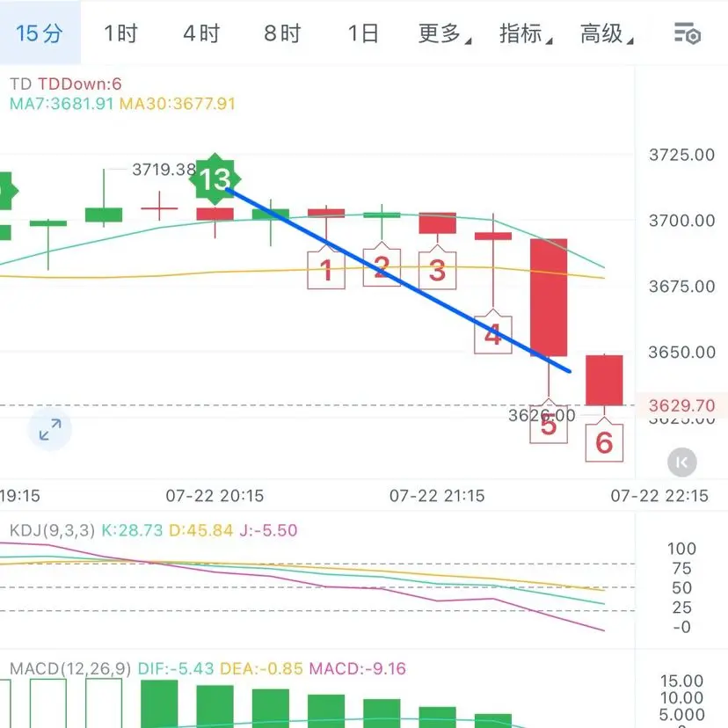
Task: Switch to the 1时 timeframe
Action: 120,33
